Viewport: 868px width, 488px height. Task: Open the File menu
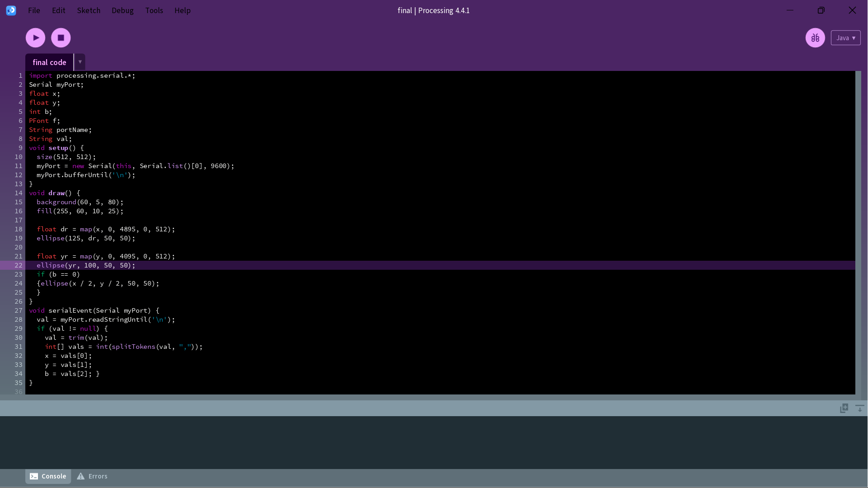(x=34, y=10)
